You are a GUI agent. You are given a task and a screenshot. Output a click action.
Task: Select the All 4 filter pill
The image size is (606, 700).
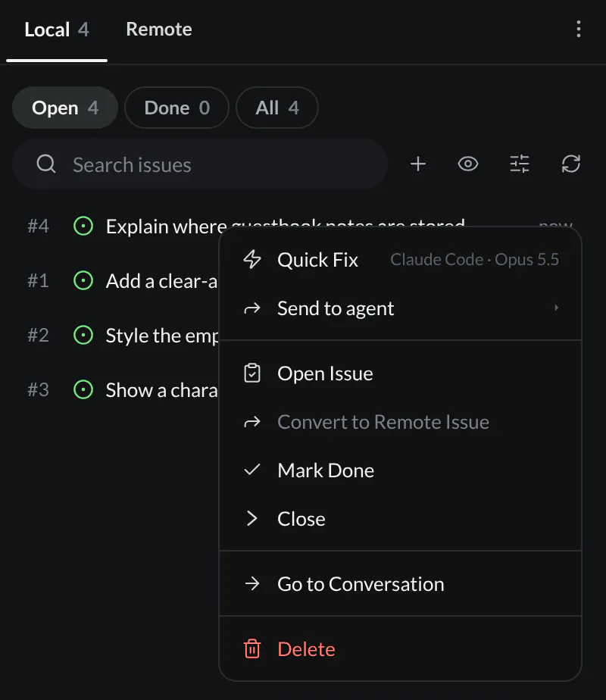pyautogui.click(x=277, y=108)
